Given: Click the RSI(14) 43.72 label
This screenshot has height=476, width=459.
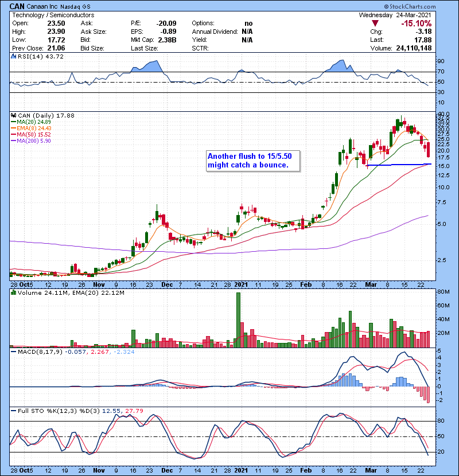Looking at the screenshot, I should [x=41, y=56].
